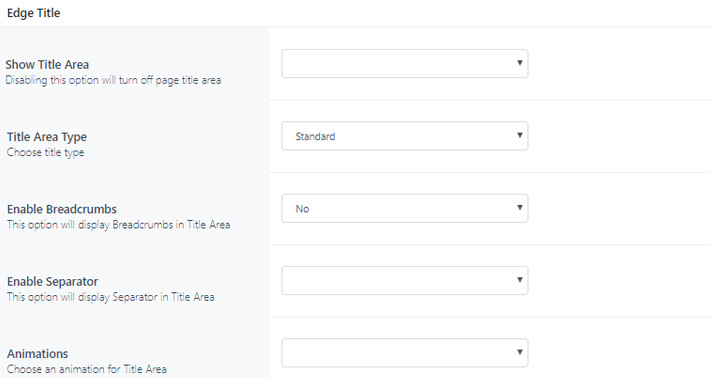Click the Title Area Type label

(x=47, y=137)
